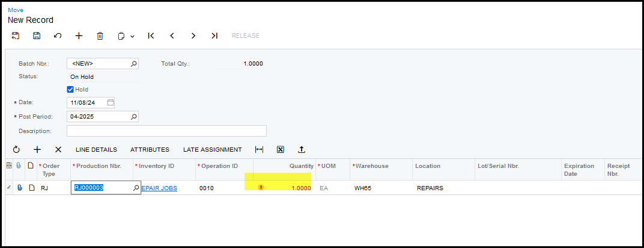The width and height of the screenshot is (644, 248).
Task: Open the Attributes option
Action: pyautogui.click(x=150, y=149)
